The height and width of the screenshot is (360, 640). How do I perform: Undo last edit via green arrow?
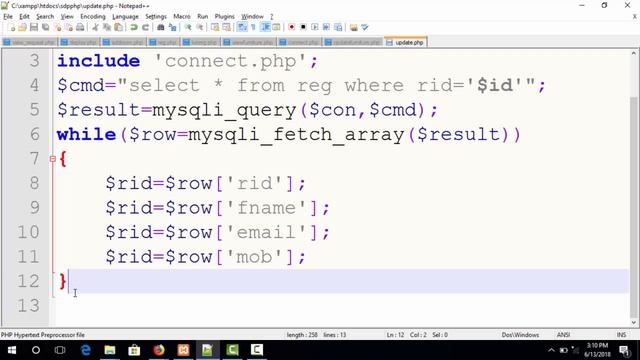pos(133,27)
